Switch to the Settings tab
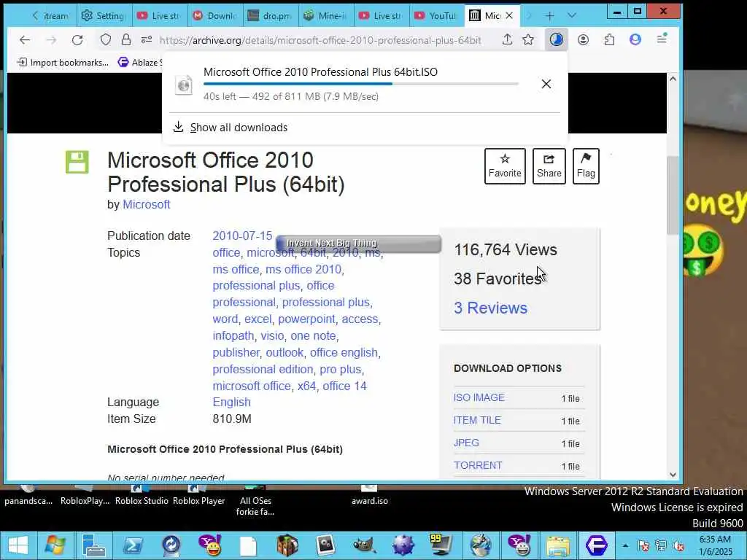The height and width of the screenshot is (560, 747). click(103, 16)
